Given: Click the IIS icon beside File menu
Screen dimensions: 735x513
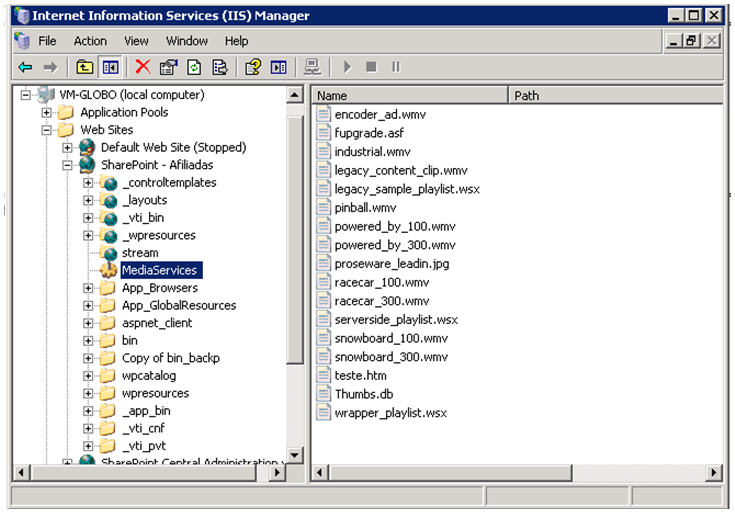Looking at the screenshot, I should [22, 41].
